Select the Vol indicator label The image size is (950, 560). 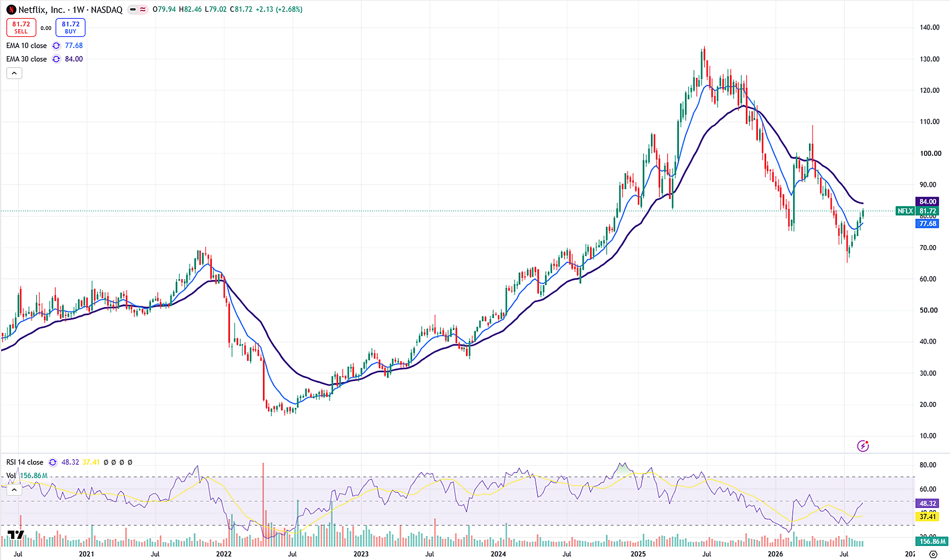coord(11,475)
